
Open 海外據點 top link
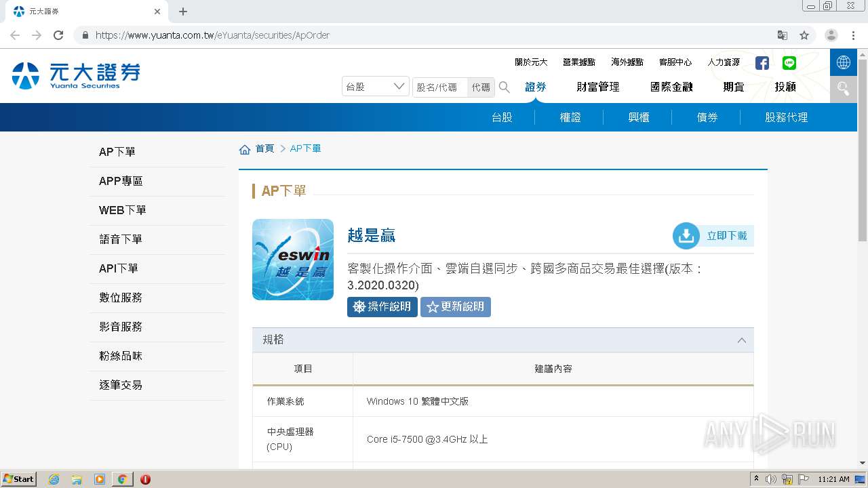[x=627, y=62]
